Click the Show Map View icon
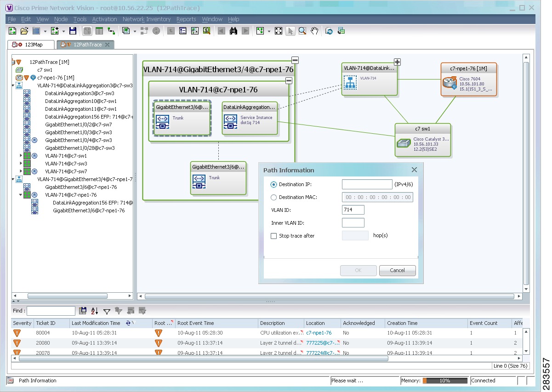552x392 pixels. pos(87,31)
